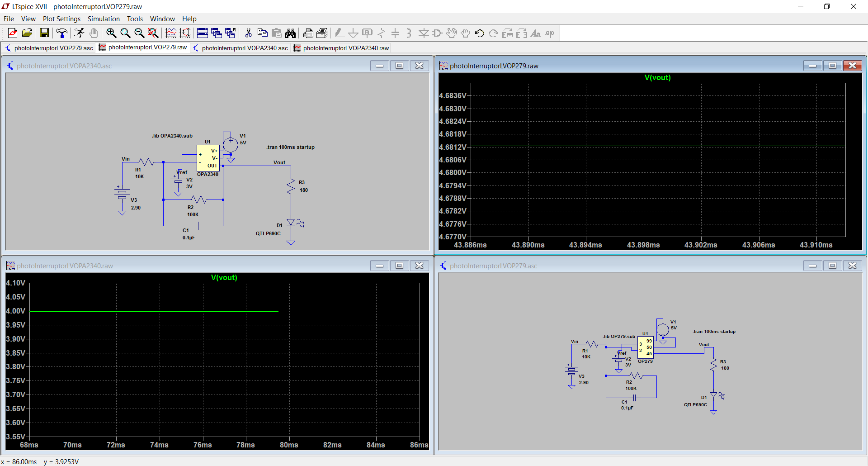Select the Zoom Out magnifier tool
The width and height of the screenshot is (868, 466).
pyautogui.click(x=139, y=33)
